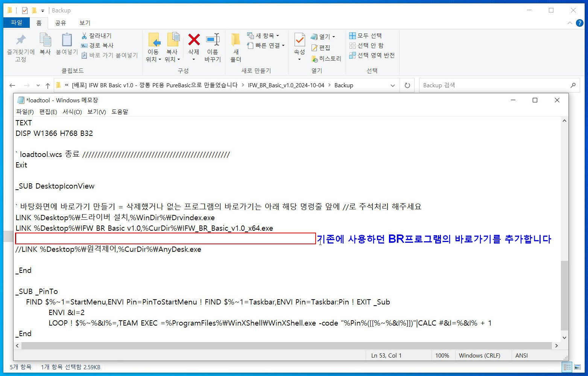Open Notepad 파일(F) menu
588x376 pixels.
pyautogui.click(x=25, y=112)
